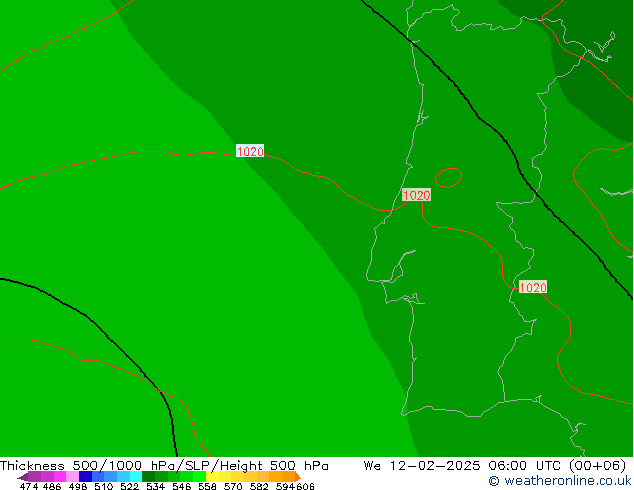The width and height of the screenshot is (634, 490).
Task: Click the legend value 474
Action: click(x=29, y=486)
